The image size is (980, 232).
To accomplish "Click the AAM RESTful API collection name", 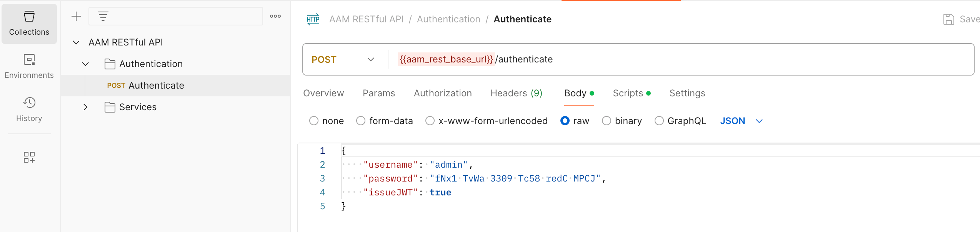I will coord(126,42).
